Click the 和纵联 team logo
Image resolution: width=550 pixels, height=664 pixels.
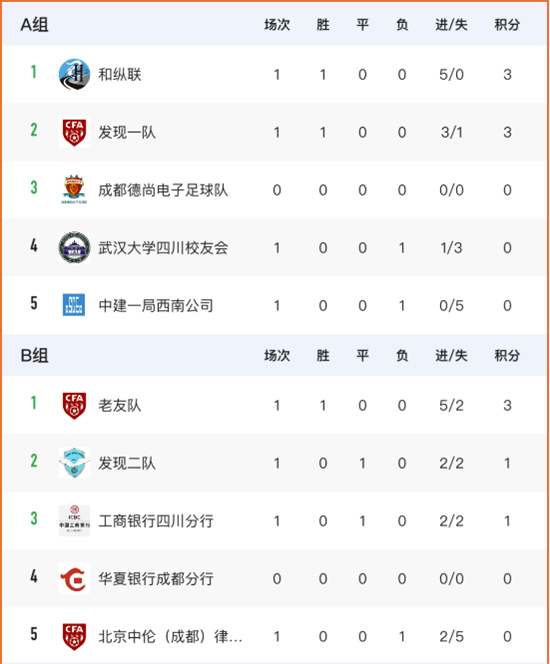tap(74, 75)
